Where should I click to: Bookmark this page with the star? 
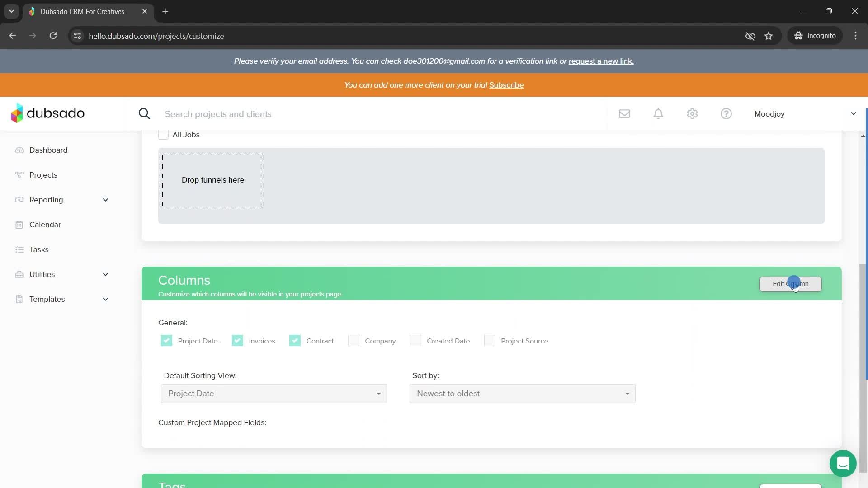(769, 36)
